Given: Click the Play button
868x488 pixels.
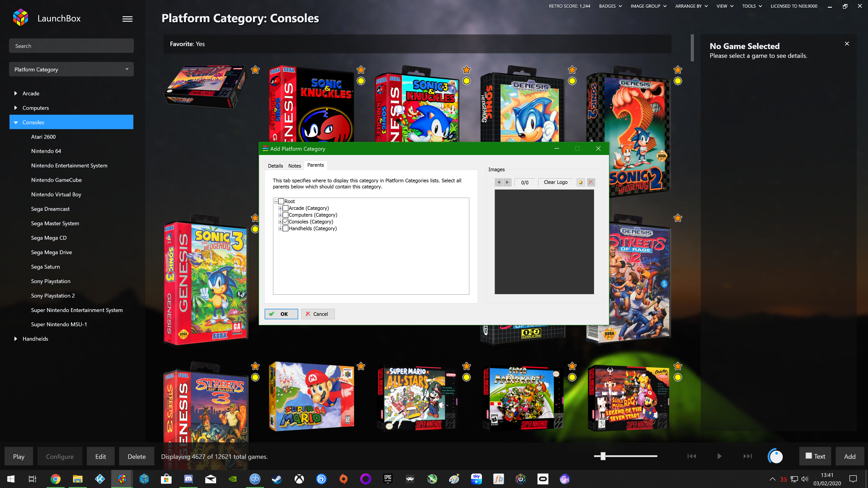Looking at the screenshot, I should (x=19, y=456).
